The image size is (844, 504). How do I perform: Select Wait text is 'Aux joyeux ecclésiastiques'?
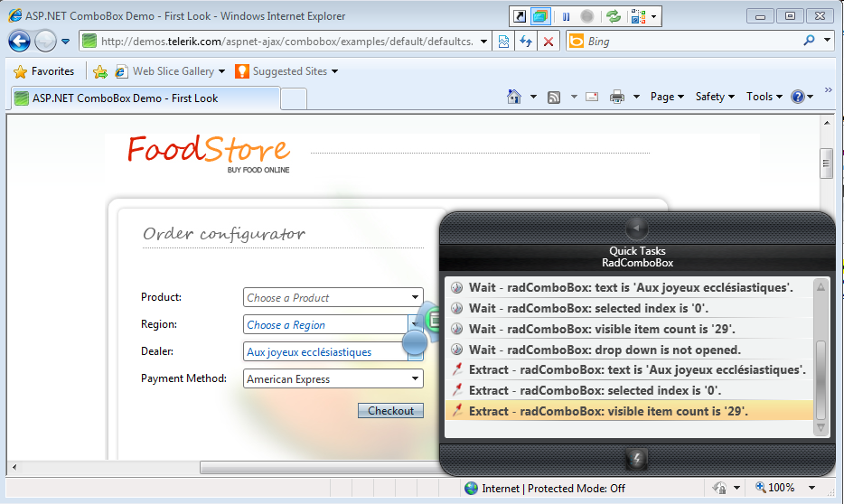point(629,287)
